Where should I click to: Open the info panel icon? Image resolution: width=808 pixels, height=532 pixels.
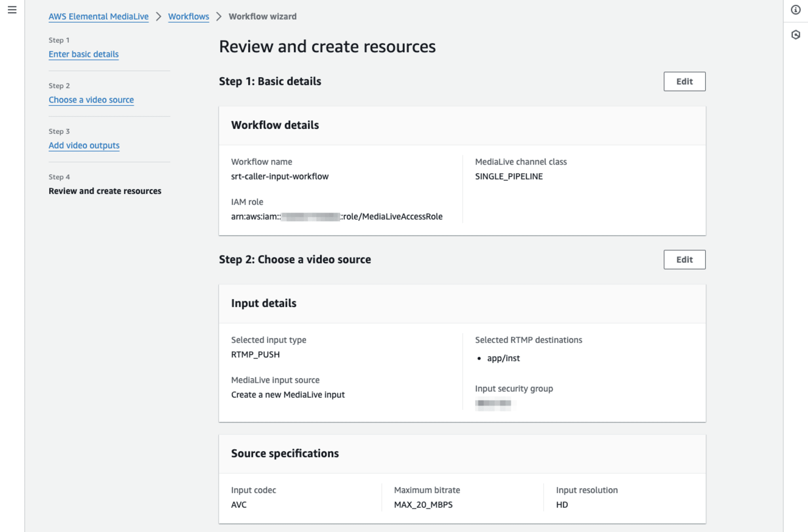(x=795, y=10)
